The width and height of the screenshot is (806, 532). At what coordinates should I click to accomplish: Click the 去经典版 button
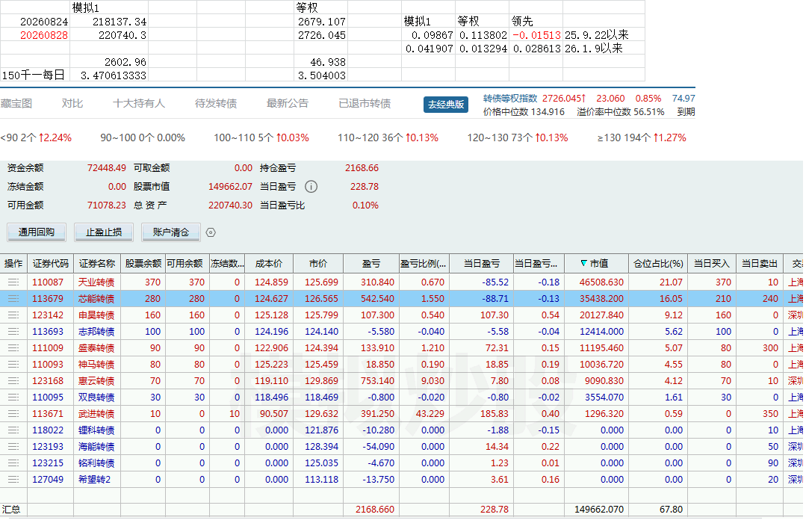(446, 105)
